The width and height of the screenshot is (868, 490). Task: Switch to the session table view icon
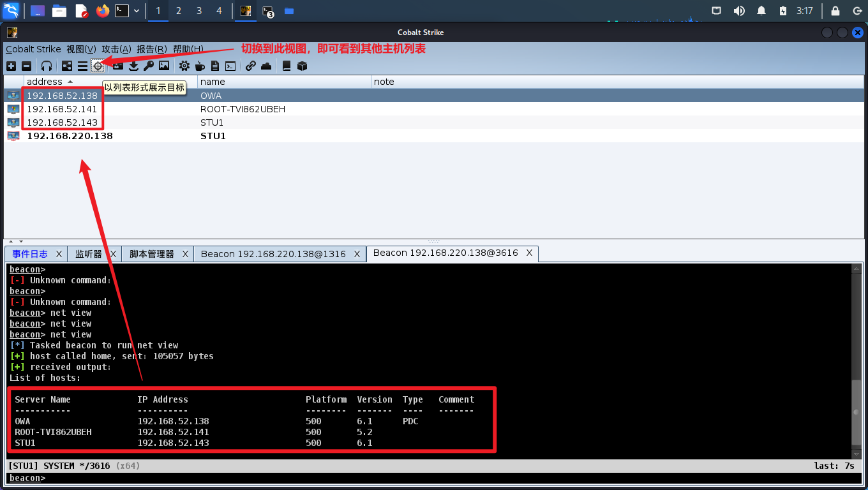(82, 66)
